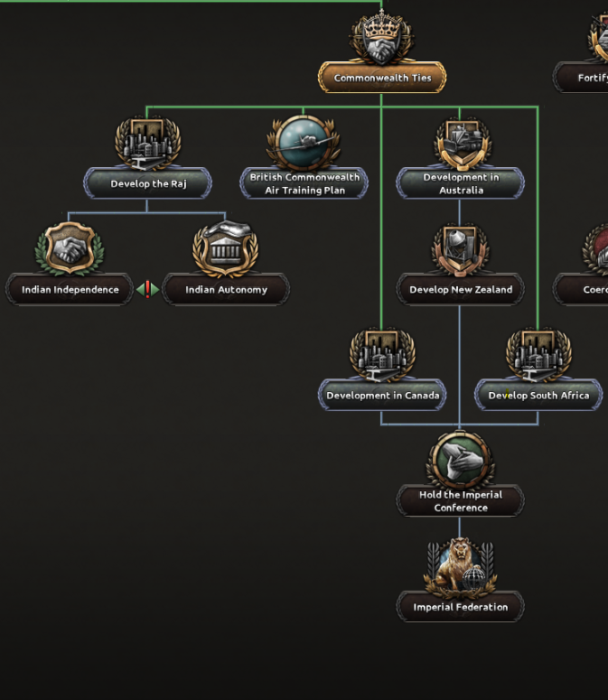Click the Indian Autonomy label
Viewport: 608px width, 700px height.
[x=226, y=289]
